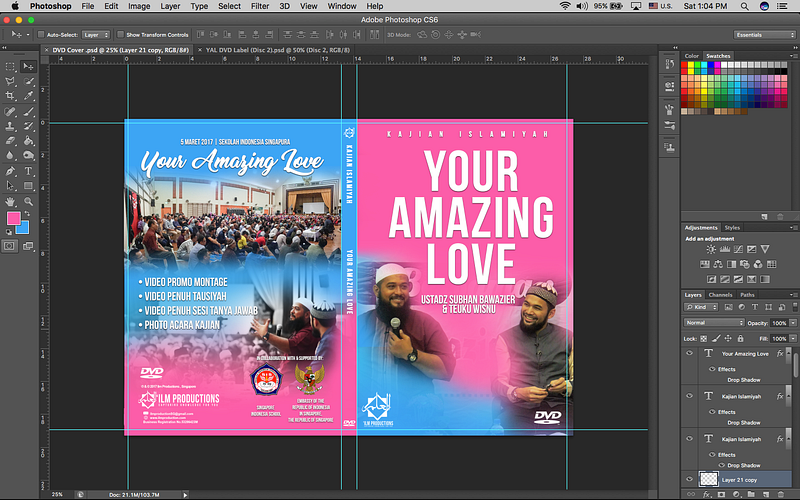Select the Eraser tool
This screenshot has width=800, height=500.
10,141
